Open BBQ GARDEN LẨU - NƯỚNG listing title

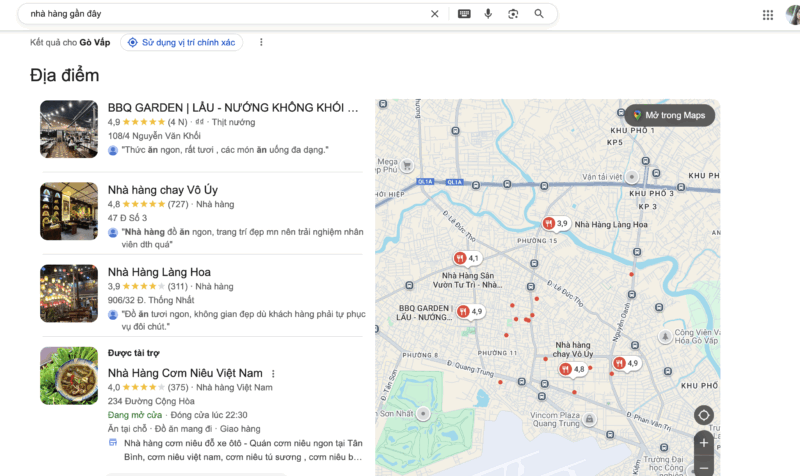point(233,108)
